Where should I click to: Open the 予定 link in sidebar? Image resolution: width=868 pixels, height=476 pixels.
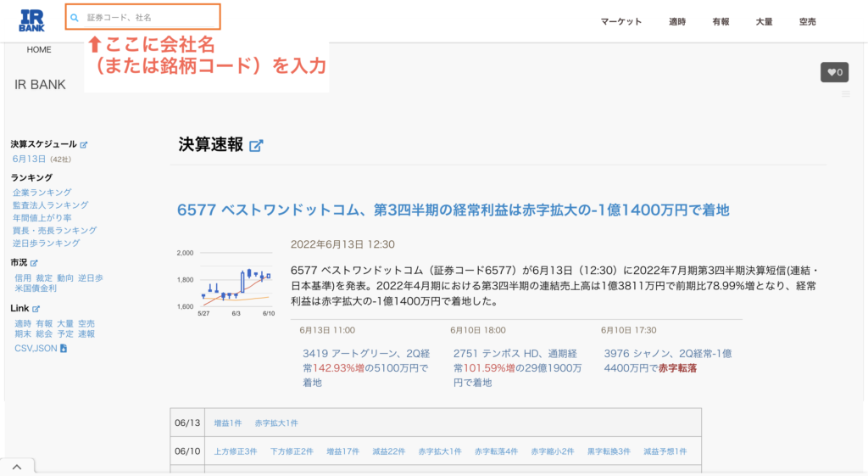(x=64, y=333)
